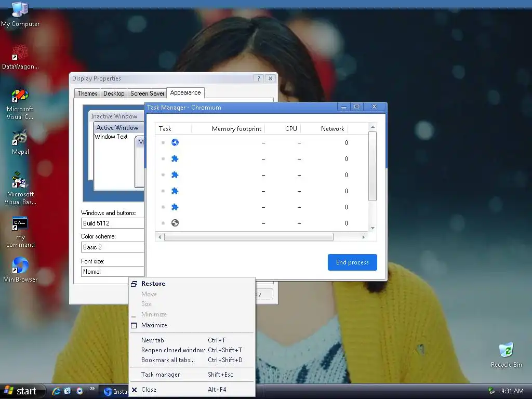Launch Internet Explorer from quick launch

pyautogui.click(x=56, y=391)
